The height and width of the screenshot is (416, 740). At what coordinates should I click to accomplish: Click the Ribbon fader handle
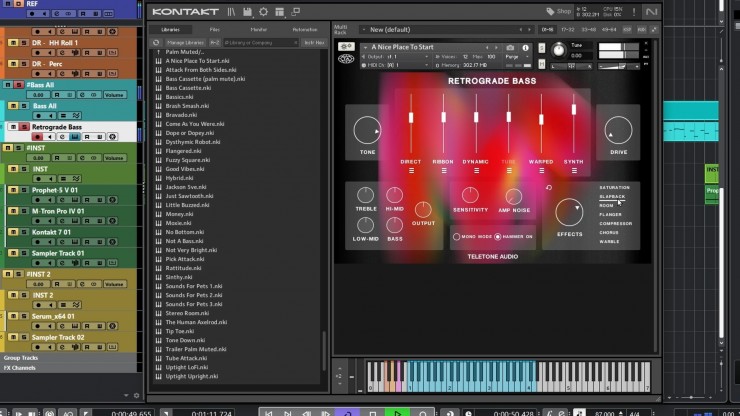(x=443, y=118)
